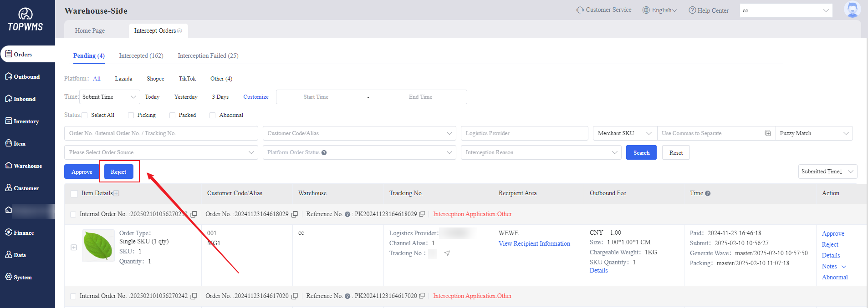
Task: Expand the first order row details
Action: (x=74, y=247)
